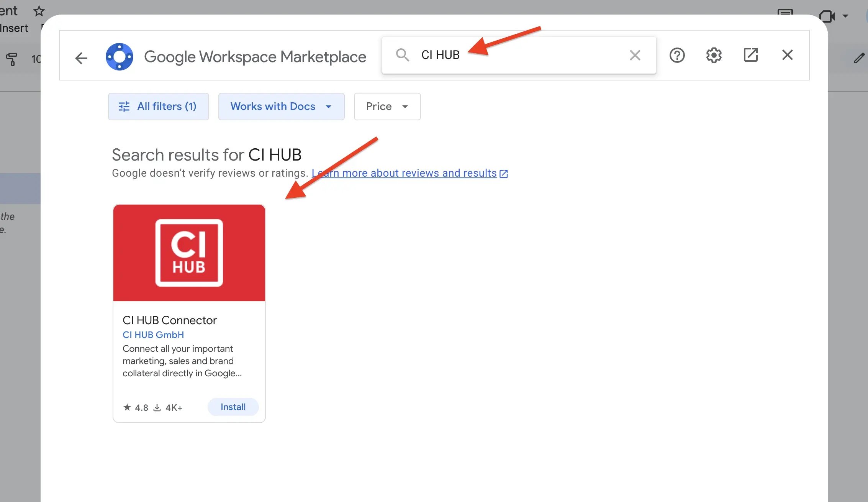Image resolution: width=868 pixels, height=502 pixels.
Task: Expand the Meet dropdown arrow in Docs
Action: 845,16
